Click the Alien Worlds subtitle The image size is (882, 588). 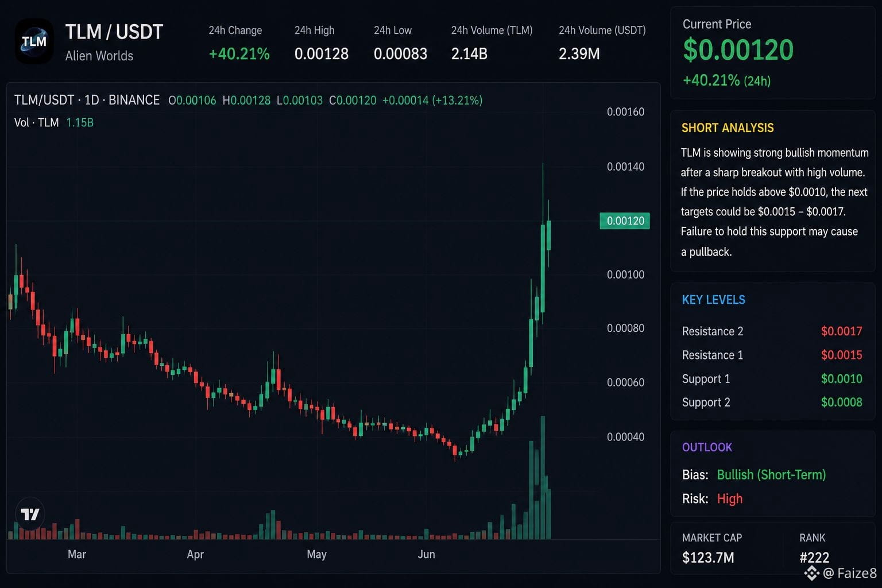tap(99, 56)
